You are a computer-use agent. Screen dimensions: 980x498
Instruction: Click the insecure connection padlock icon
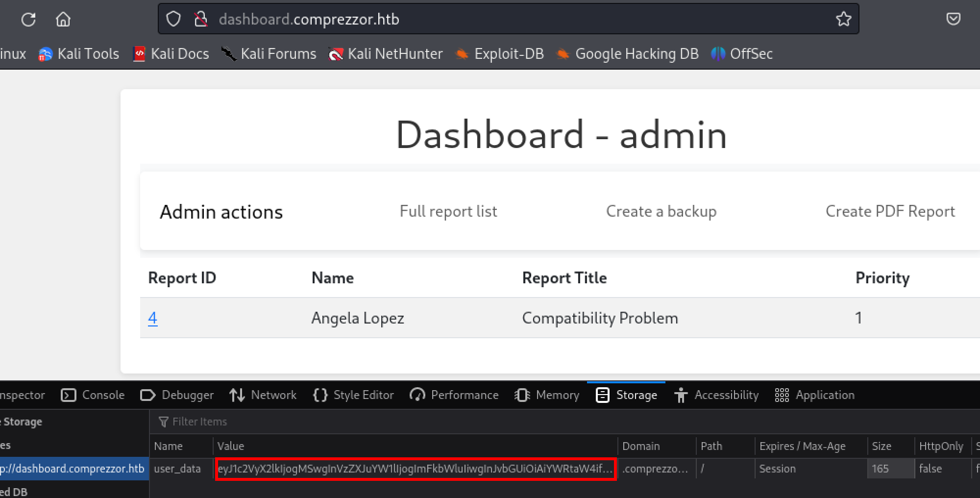coord(200,19)
